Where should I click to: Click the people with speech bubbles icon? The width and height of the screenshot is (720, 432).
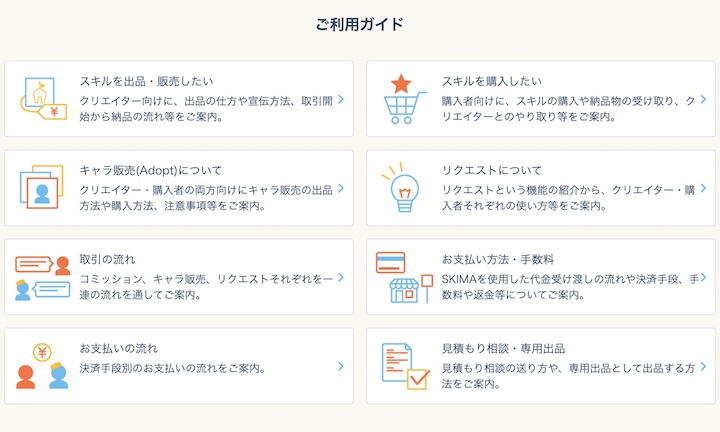point(42,277)
